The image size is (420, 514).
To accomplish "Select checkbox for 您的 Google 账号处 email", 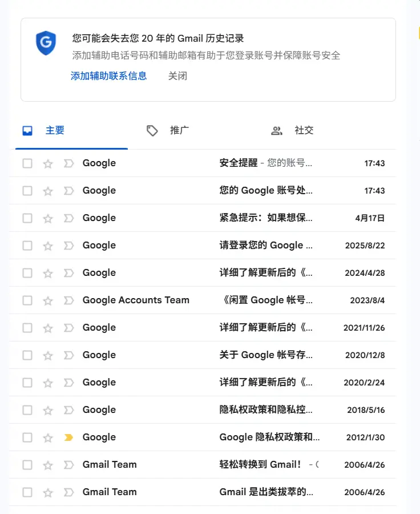I will (x=27, y=191).
